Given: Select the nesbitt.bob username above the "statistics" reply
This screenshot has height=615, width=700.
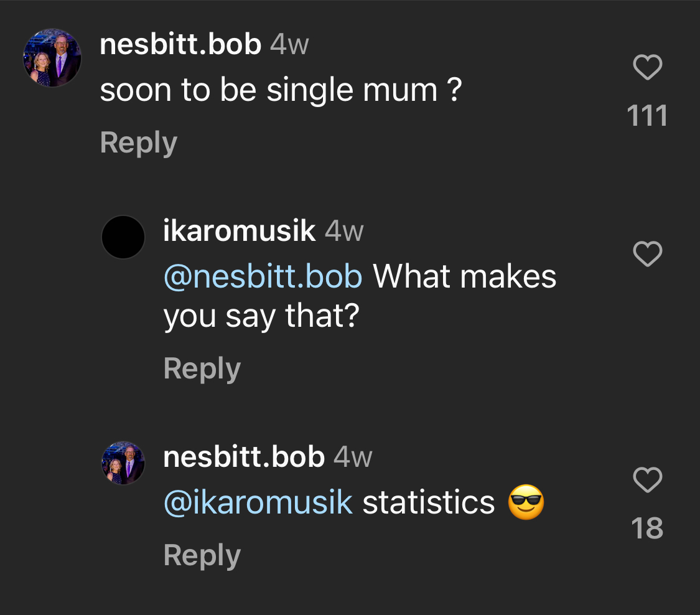Looking at the screenshot, I should (244, 457).
